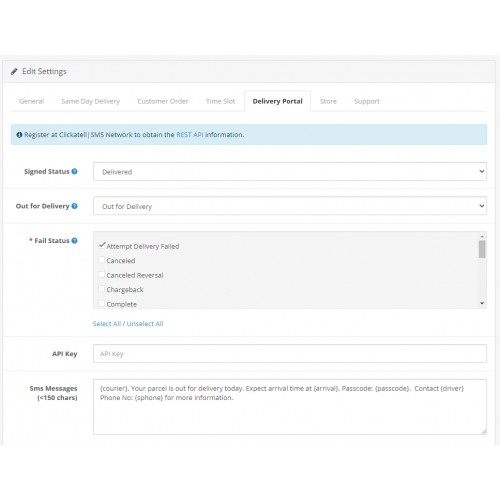Click the pencil icon beside Edit Settings
The height and width of the screenshot is (500, 500).
14,71
